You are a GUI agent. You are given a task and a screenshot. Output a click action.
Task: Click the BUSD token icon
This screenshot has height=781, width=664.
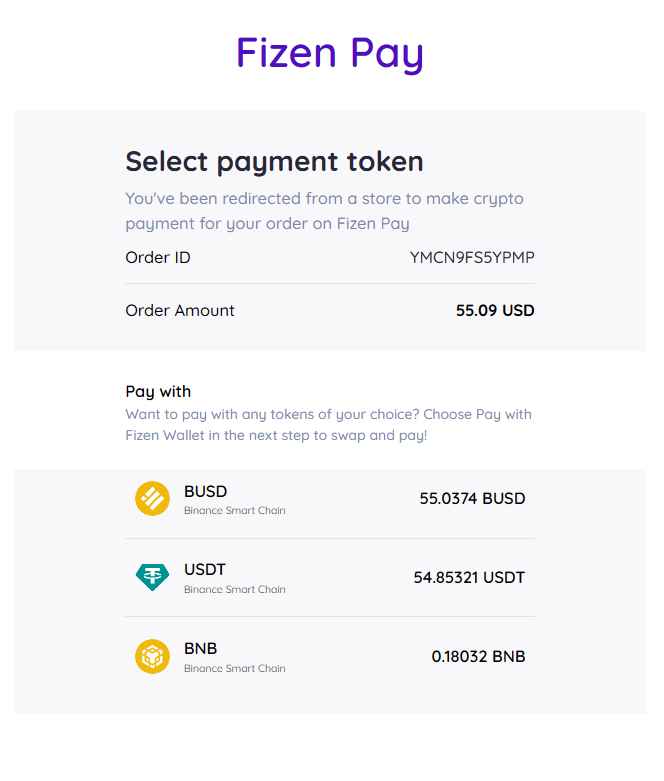click(153, 498)
